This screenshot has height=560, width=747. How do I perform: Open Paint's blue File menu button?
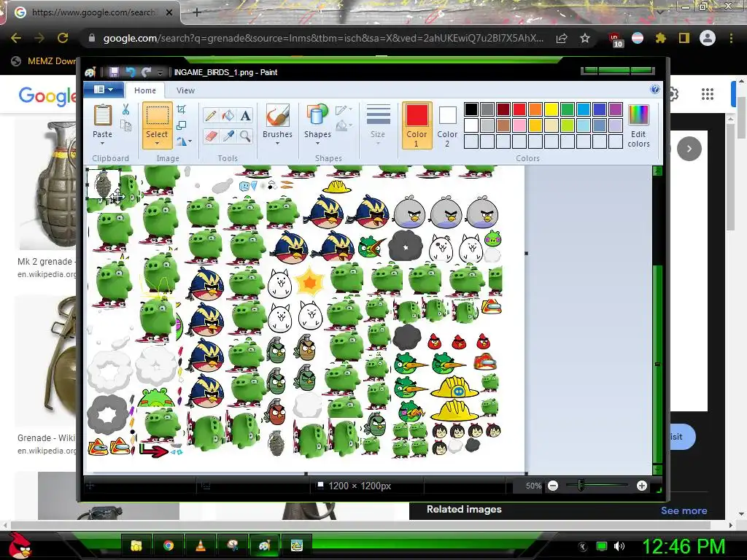coord(104,90)
